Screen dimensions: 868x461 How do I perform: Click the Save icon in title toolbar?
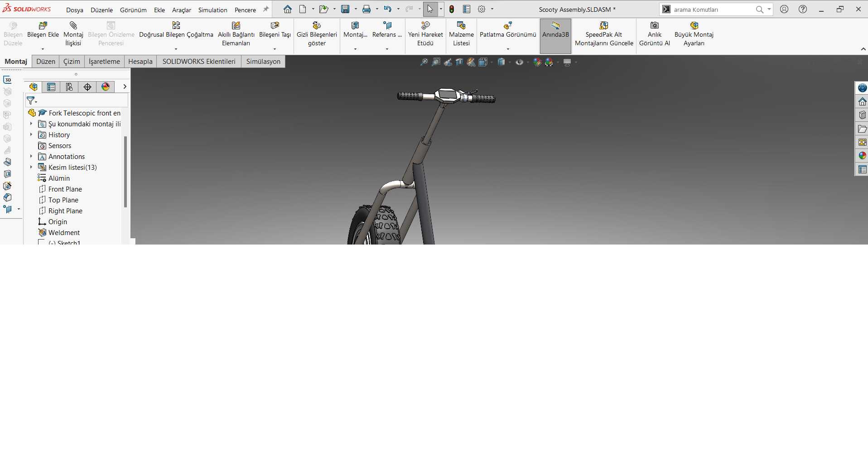tap(345, 9)
